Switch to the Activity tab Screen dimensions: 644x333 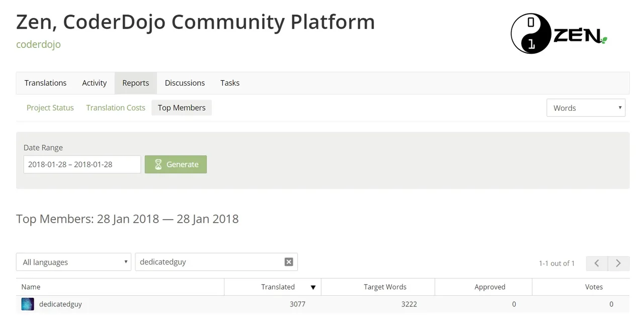[95, 83]
